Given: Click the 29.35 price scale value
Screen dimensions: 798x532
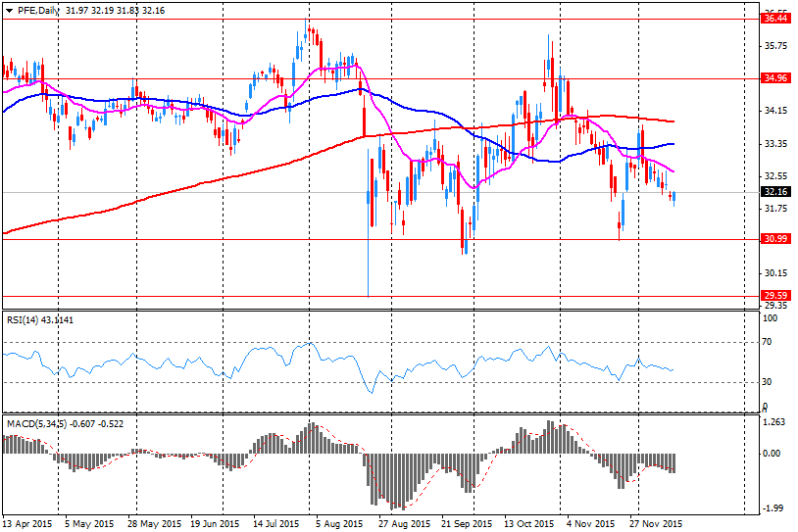Looking at the screenshot, I should point(775,305).
